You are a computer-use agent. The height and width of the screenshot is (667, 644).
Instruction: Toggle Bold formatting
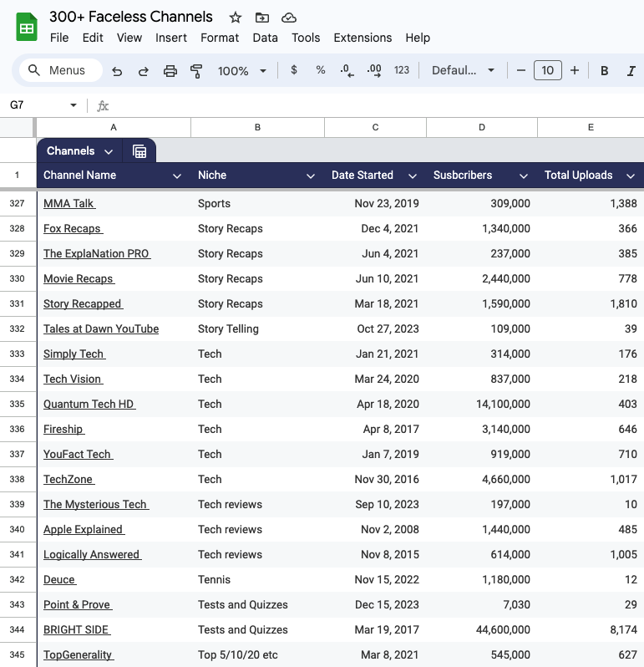pos(604,70)
